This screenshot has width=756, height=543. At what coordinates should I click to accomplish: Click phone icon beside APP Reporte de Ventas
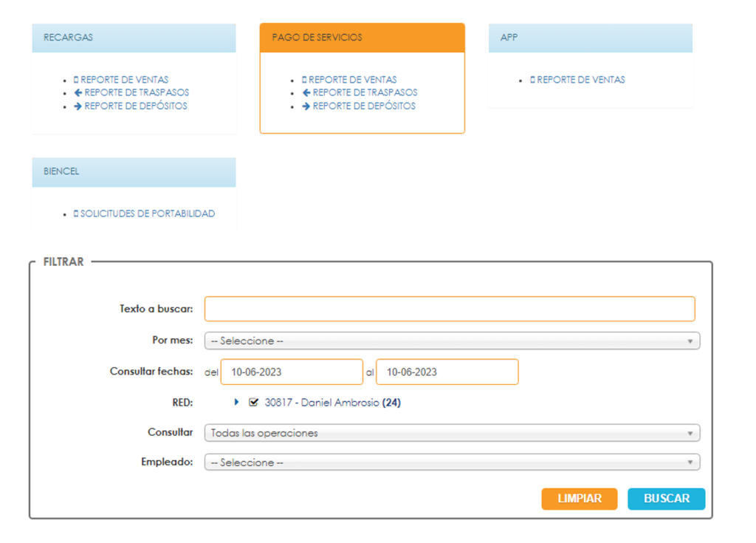[x=532, y=80]
